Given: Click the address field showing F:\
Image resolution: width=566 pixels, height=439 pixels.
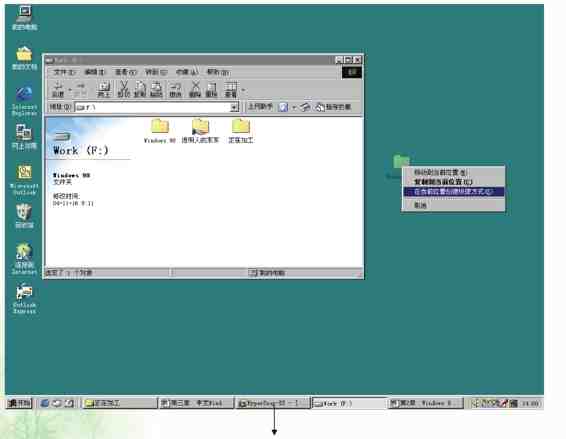Looking at the screenshot, I should coord(152,107).
